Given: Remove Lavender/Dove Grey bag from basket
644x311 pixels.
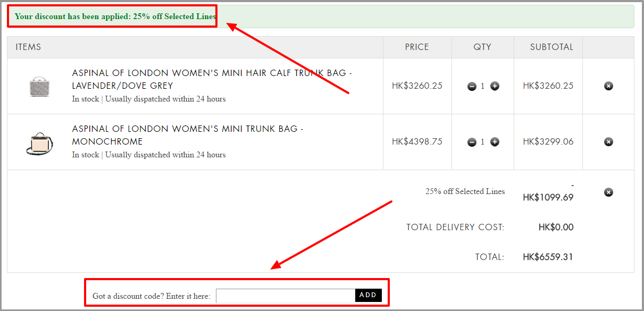Looking at the screenshot, I should coord(608,86).
